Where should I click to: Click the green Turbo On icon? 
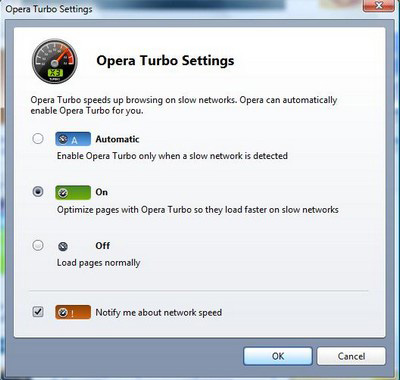click(x=73, y=193)
